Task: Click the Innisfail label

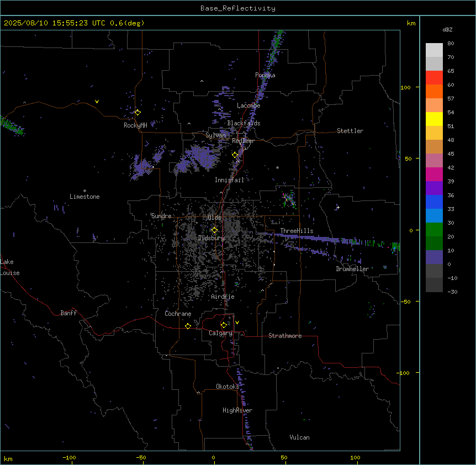Action: [230, 180]
